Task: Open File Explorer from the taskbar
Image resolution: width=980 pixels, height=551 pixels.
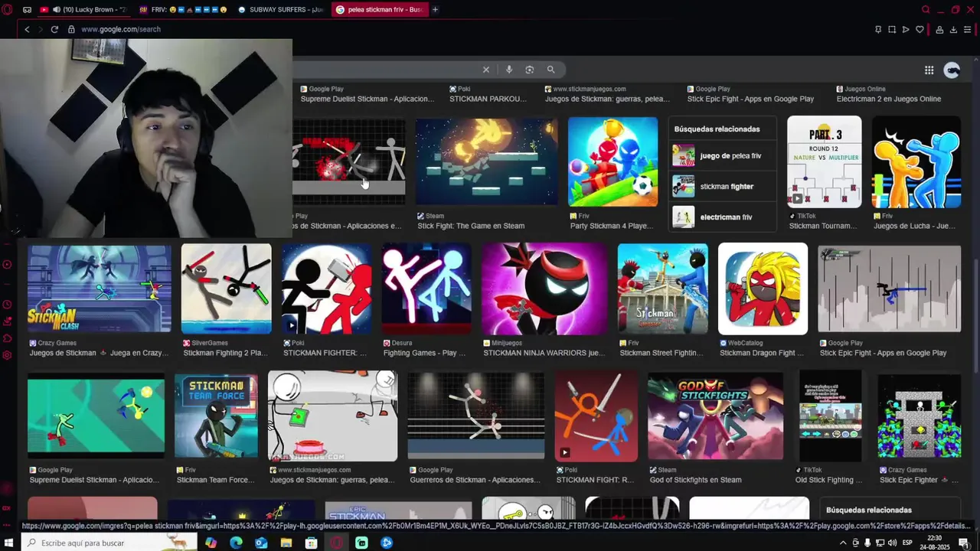Action: coord(286,543)
